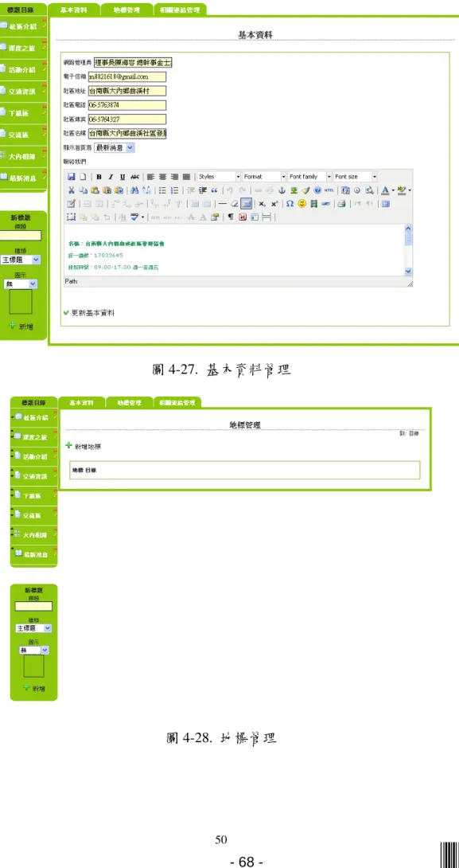Open the 最新消息 homepage display dropdown

[x=115, y=148]
